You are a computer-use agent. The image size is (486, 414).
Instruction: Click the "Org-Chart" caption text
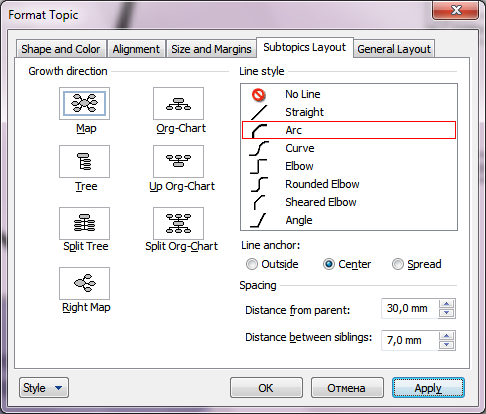tap(181, 128)
